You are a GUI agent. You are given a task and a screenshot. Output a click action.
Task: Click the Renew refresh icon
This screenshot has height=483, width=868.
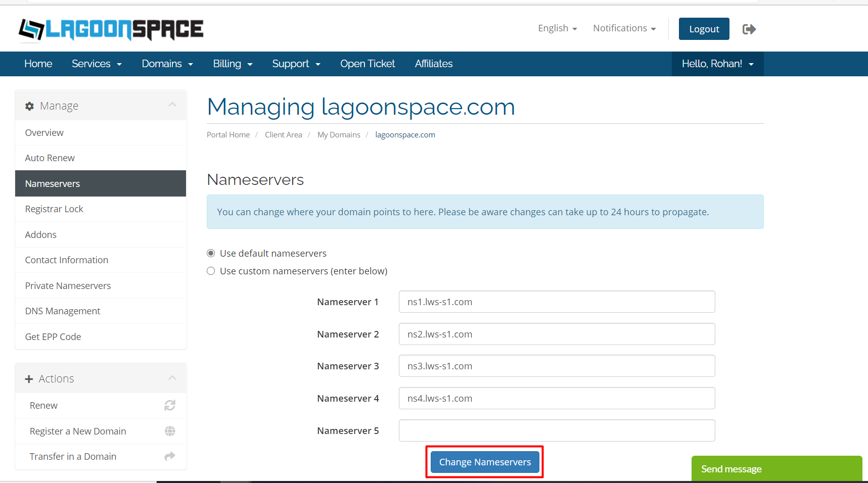tap(170, 405)
